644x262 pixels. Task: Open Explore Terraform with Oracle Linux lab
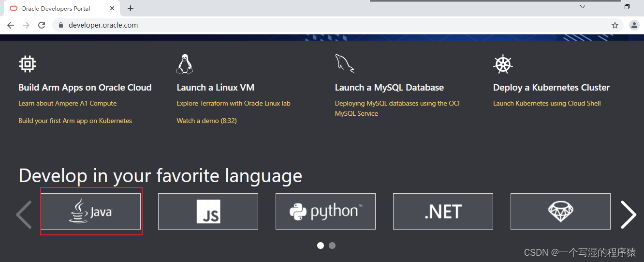234,103
